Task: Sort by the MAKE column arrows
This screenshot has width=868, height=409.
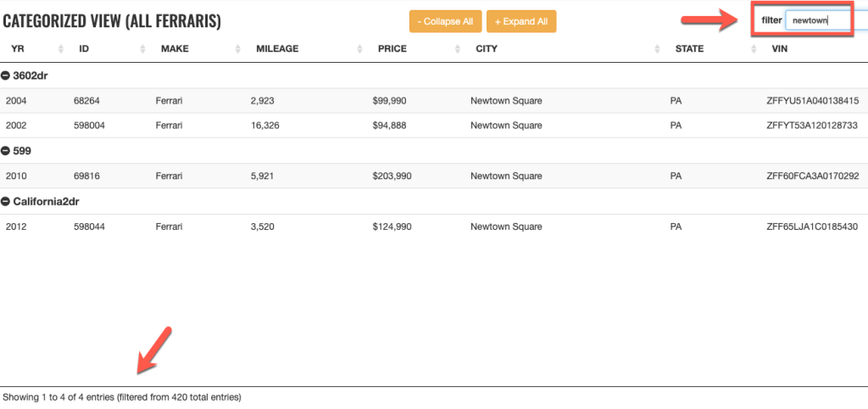Action: (237, 49)
